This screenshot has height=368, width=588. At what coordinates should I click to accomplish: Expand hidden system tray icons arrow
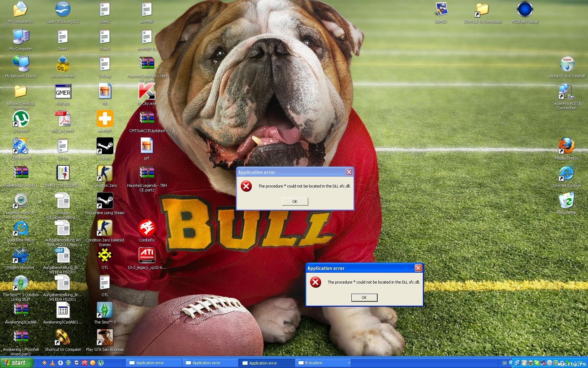(x=511, y=363)
